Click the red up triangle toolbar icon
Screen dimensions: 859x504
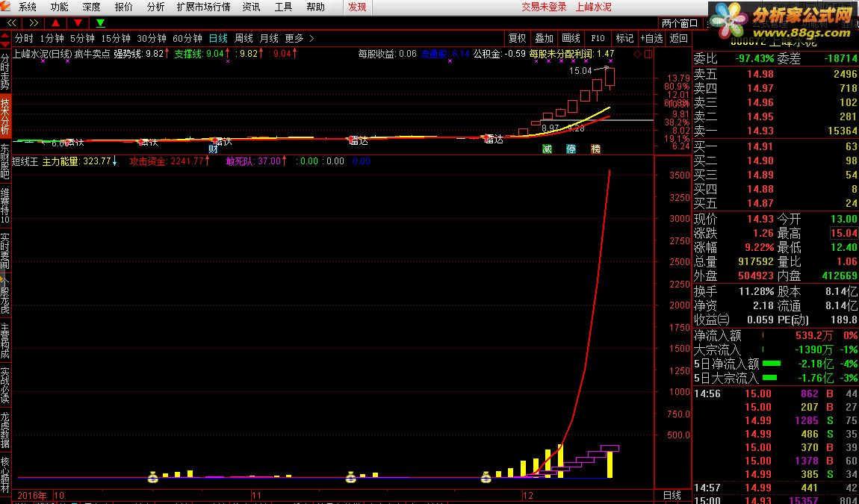pyautogui.click(x=56, y=22)
